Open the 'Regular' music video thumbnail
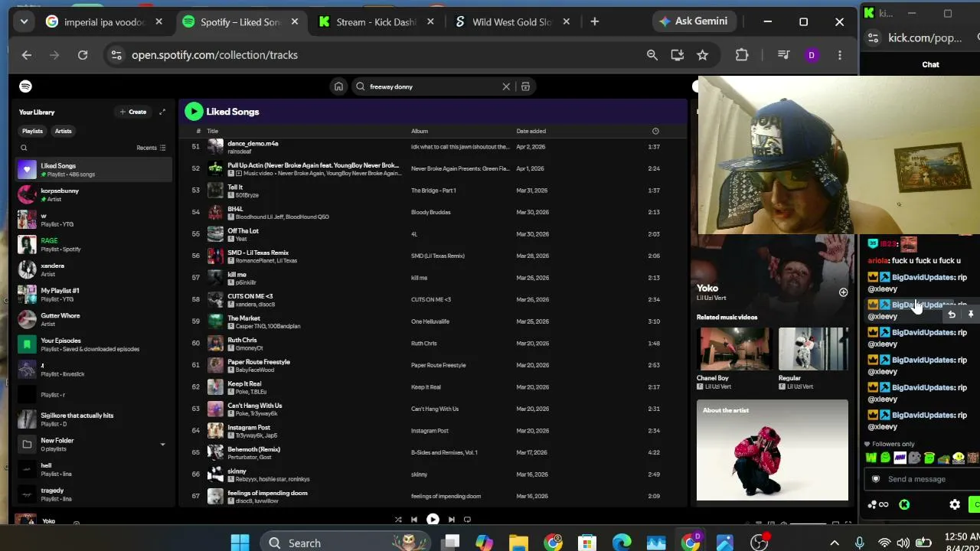This screenshot has height=551, width=980. point(813,349)
